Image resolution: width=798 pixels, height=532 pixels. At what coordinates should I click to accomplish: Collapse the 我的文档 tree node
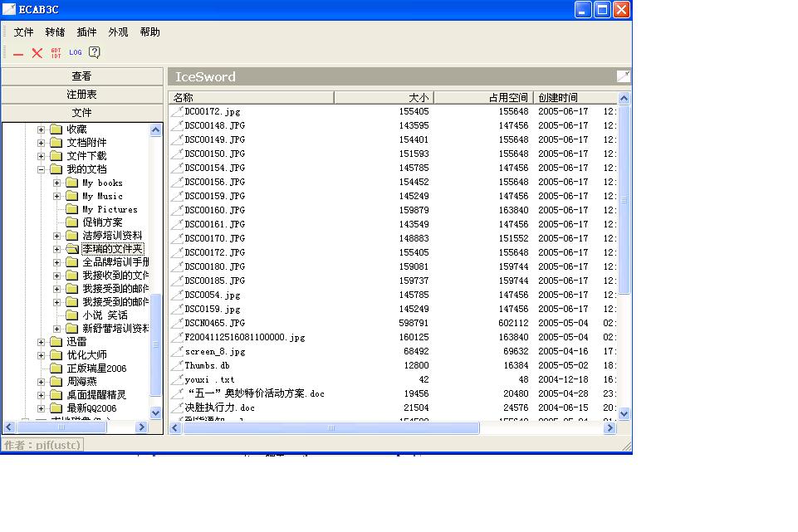tap(42, 169)
